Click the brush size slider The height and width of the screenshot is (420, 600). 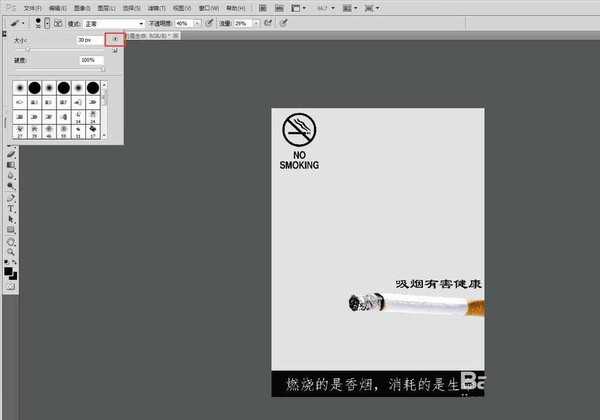coord(28,48)
